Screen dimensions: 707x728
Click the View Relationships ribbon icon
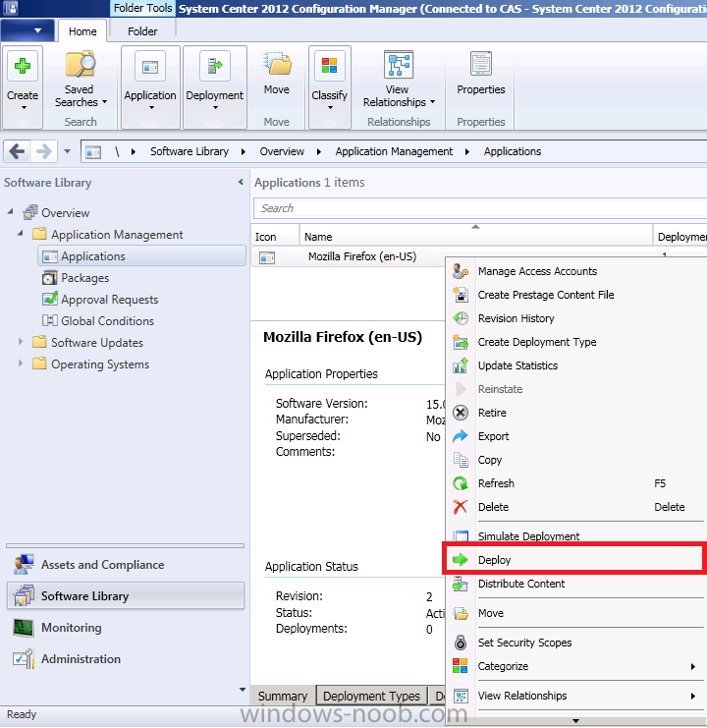point(398,64)
